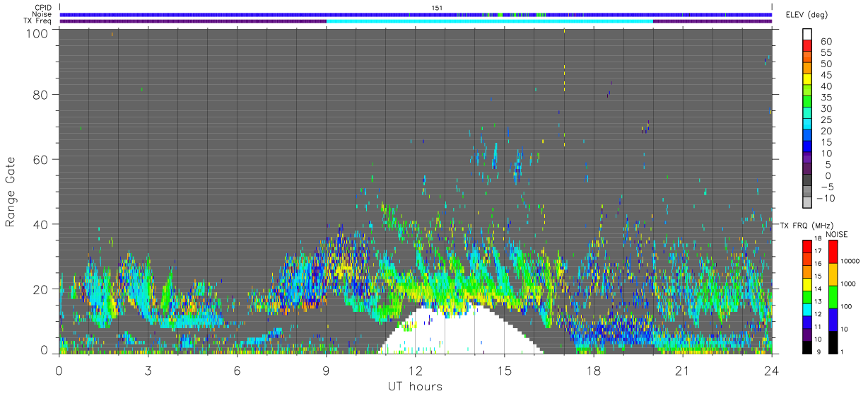Click the red top segment of TX FRQ color bar
Viewport: 868px width, 401px height.
tap(807, 245)
